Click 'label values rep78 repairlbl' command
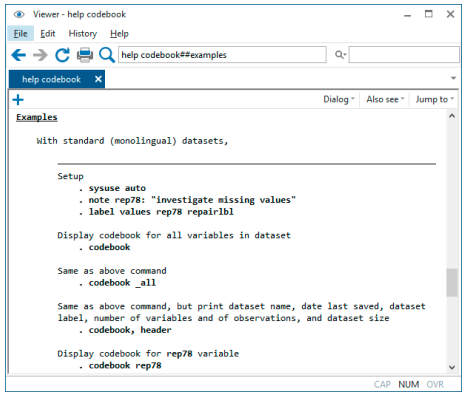The width and height of the screenshot is (467, 398). point(161,212)
